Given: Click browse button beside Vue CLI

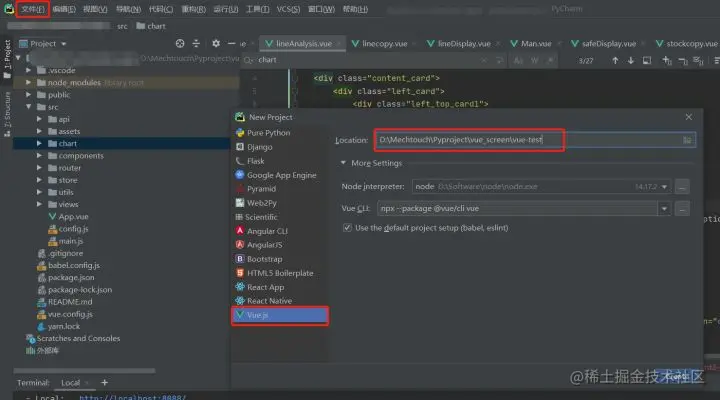Looking at the screenshot, I should click(682, 209).
